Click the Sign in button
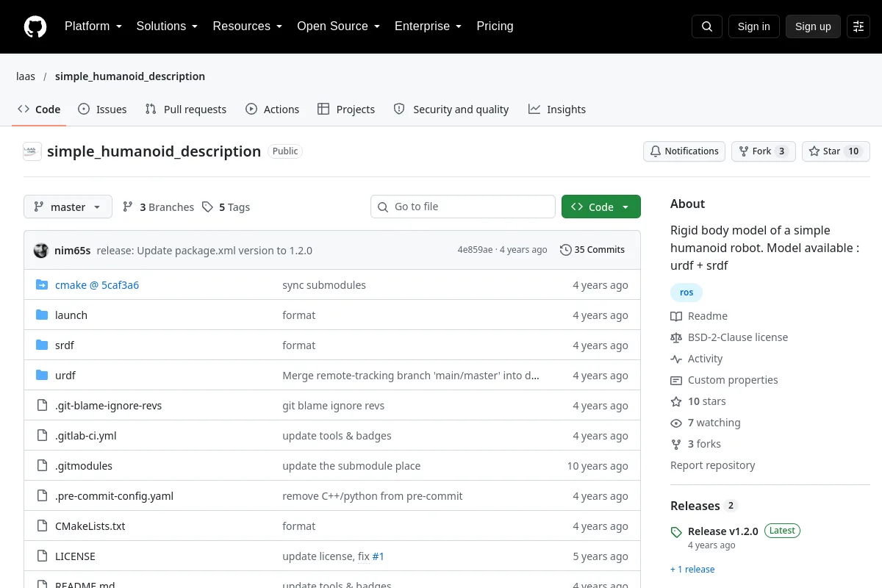Viewport: 882px width, 588px height. (x=753, y=26)
